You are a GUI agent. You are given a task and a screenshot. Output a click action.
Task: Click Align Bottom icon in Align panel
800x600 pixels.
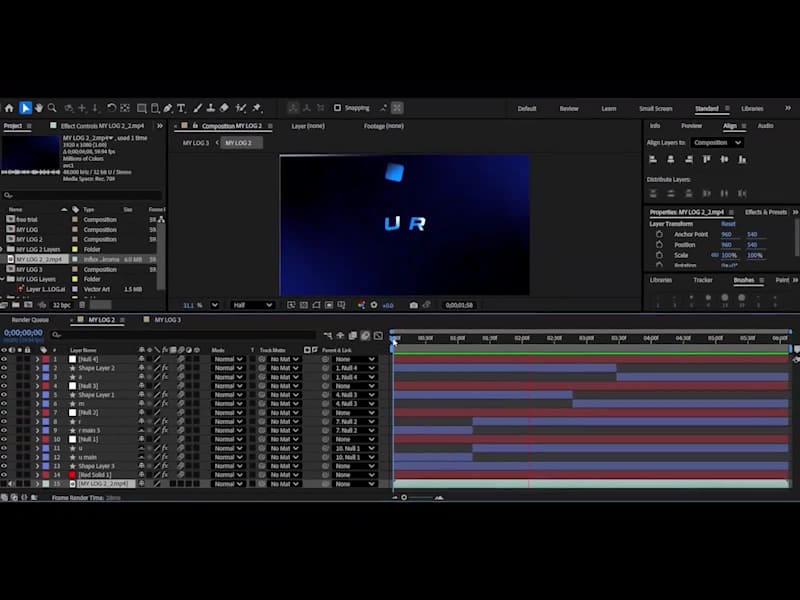tap(742, 160)
